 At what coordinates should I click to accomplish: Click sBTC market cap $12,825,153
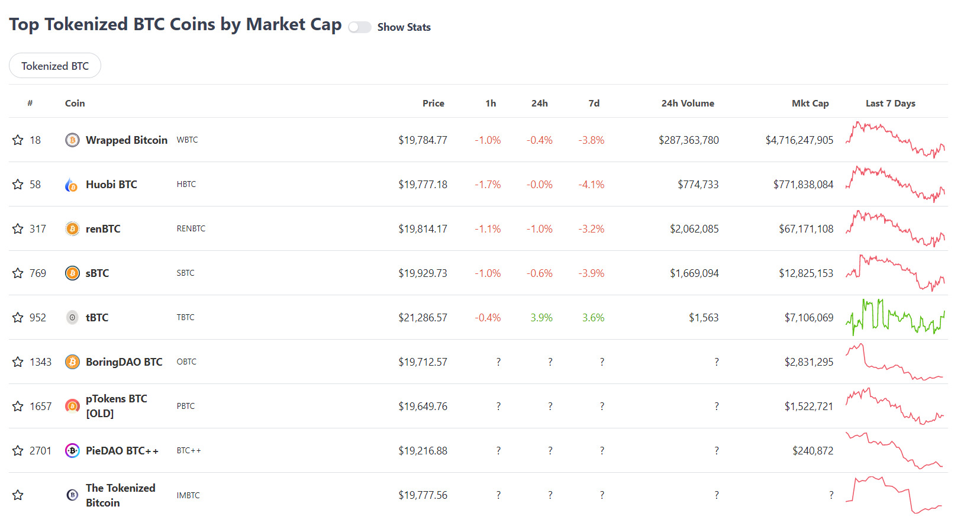coord(806,273)
